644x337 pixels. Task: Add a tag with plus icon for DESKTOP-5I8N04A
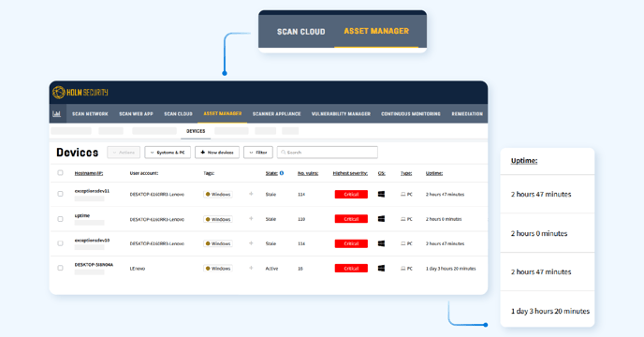(x=251, y=268)
